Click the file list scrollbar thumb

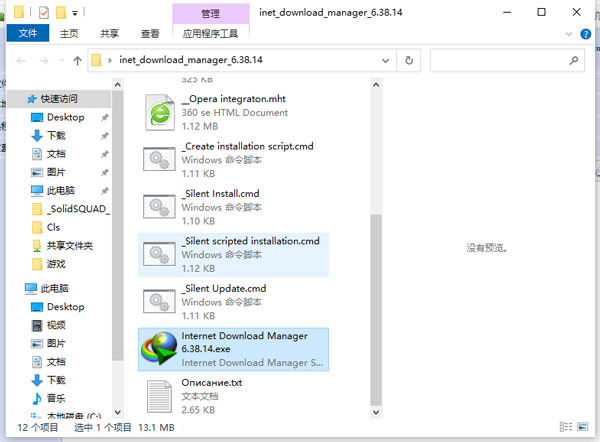[376, 310]
